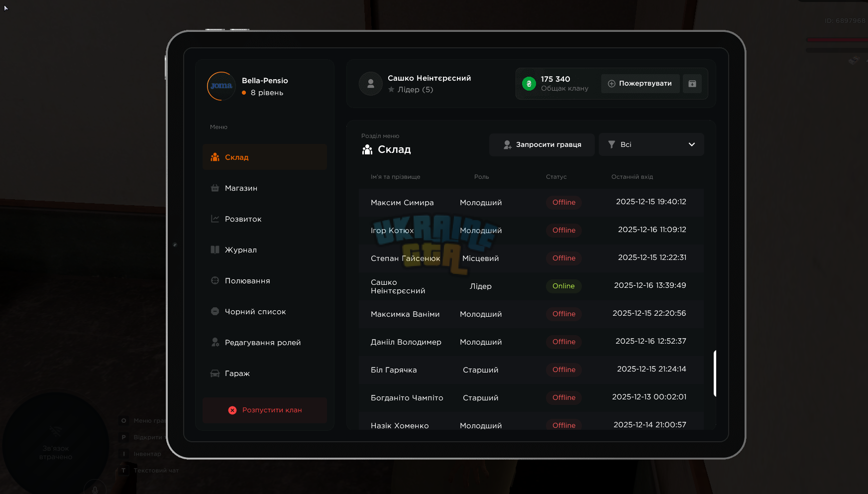The image size is (868, 494).
Task: Click the Роль column header
Action: [x=481, y=177]
